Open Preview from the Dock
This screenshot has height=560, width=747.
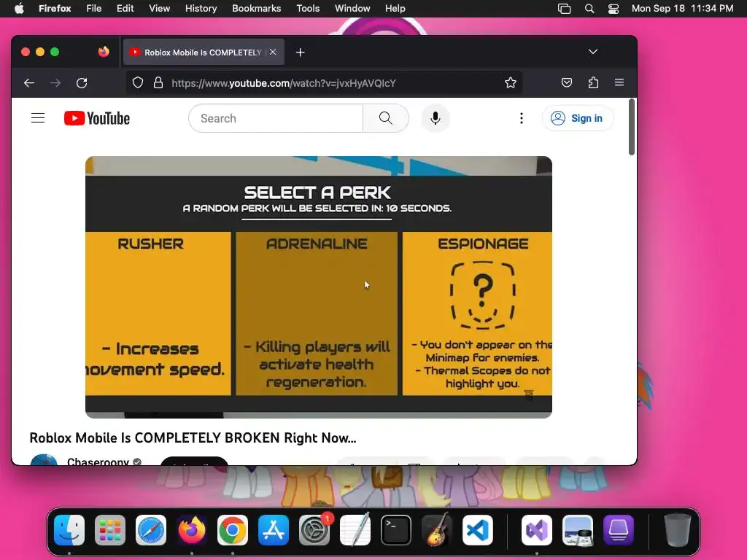click(578, 530)
